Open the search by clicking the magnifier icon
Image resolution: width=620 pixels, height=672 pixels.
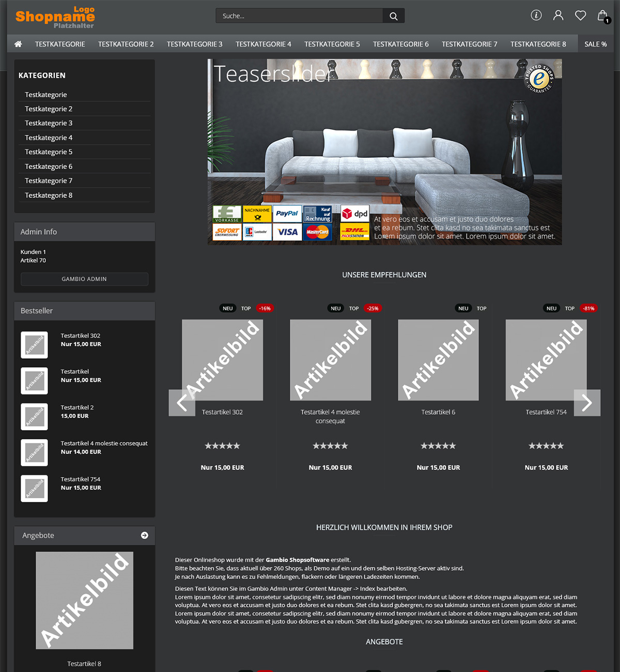[x=393, y=16]
